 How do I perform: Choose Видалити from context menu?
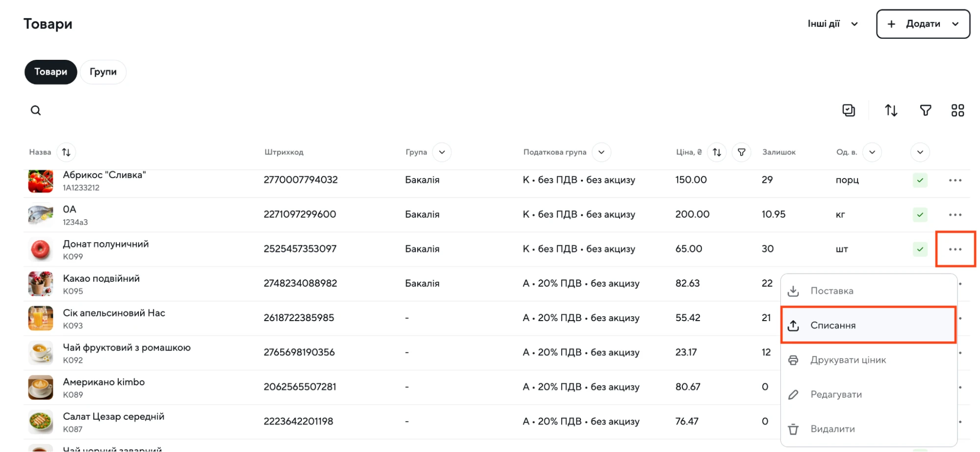(x=869, y=429)
